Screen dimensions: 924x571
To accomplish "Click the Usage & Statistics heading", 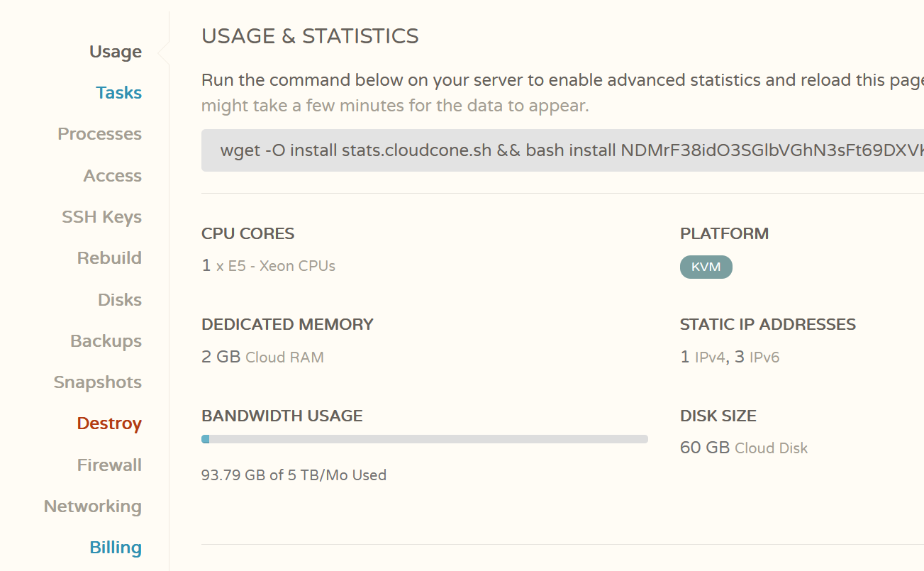I will pyautogui.click(x=310, y=36).
